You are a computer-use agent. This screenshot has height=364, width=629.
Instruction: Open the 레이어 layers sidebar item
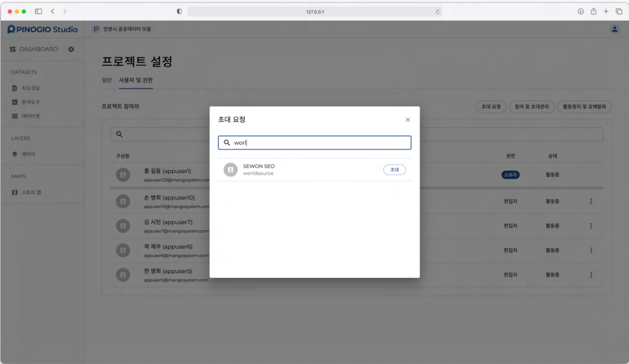(x=28, y=154)
